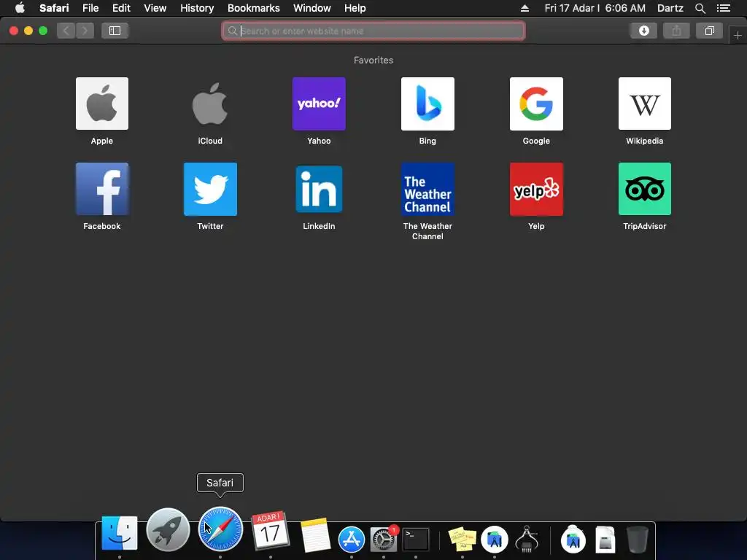Open Finder from the Dock
This screenshot has width=747, height=560.
click(120, 533)
